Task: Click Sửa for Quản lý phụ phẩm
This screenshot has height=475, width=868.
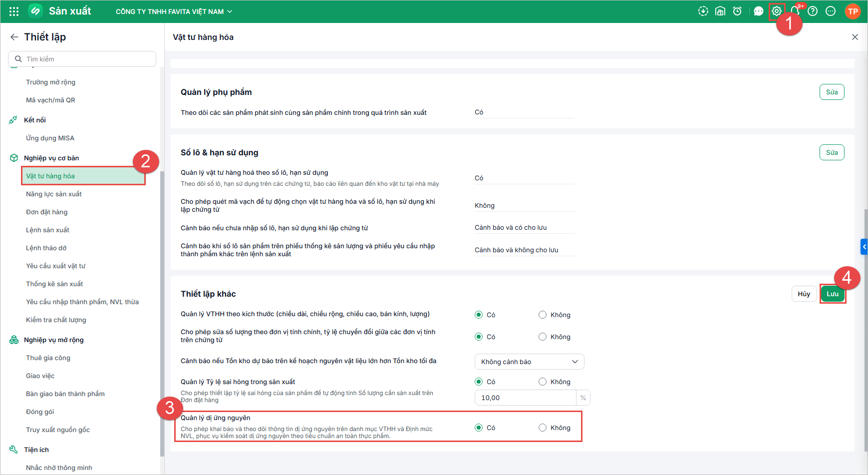Action: [832, 92]
